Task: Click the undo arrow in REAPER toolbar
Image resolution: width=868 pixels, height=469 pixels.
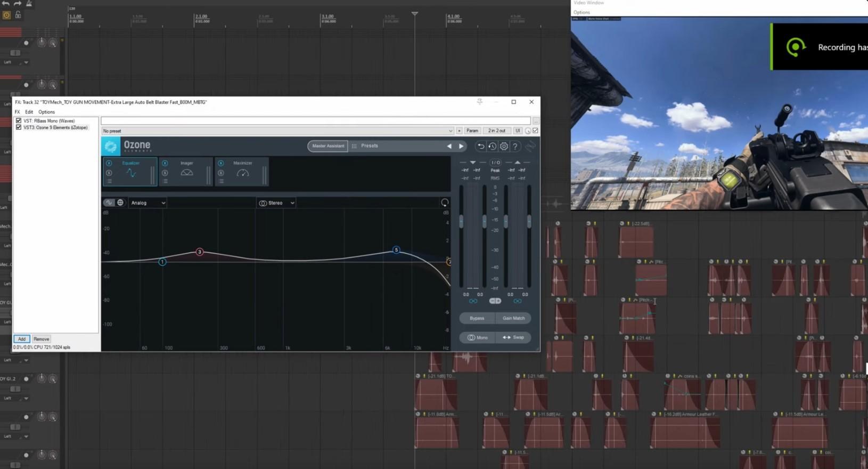Action: click(6, 3)
